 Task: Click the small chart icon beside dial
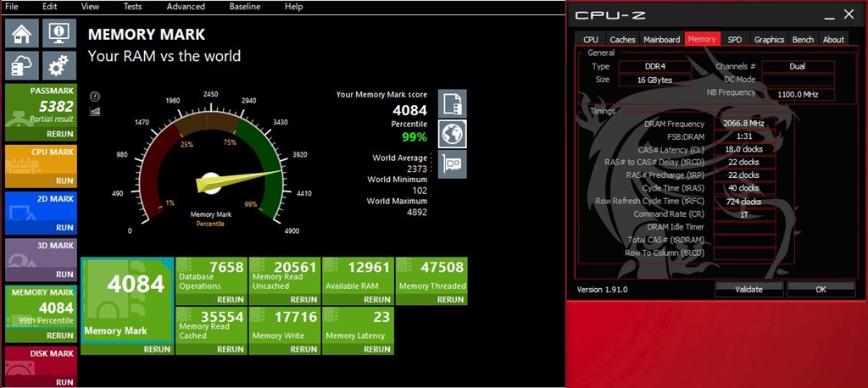pos(95,111)
